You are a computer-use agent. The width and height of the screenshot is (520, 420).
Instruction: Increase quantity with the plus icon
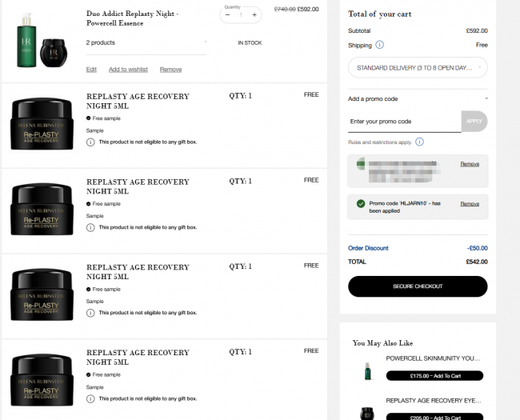[254, 15]
